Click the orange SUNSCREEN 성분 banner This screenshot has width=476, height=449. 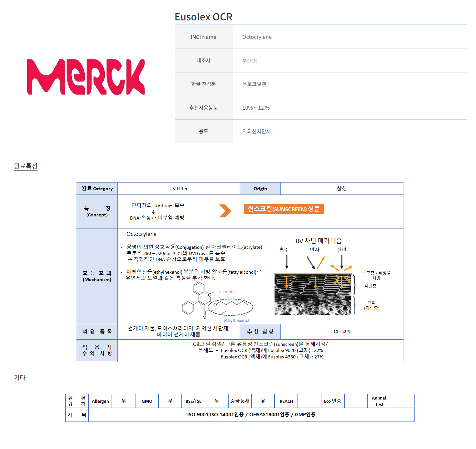pyautogui.click(x=284, y=209)
